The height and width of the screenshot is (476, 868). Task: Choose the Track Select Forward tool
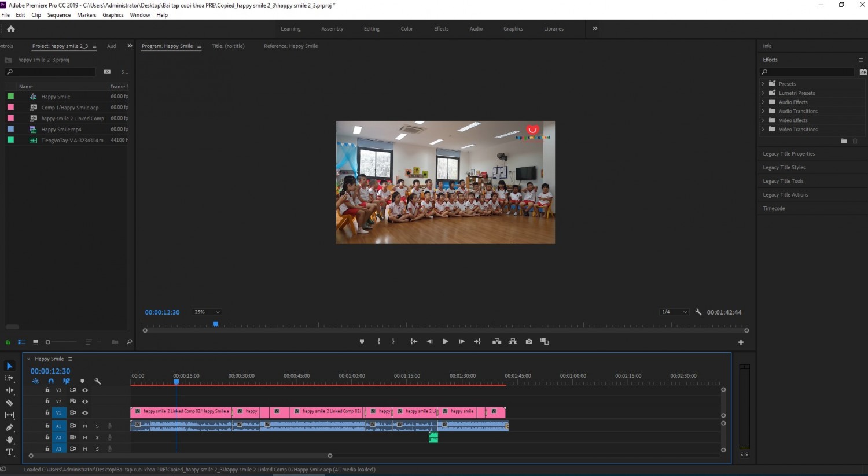tap(9, 378)
